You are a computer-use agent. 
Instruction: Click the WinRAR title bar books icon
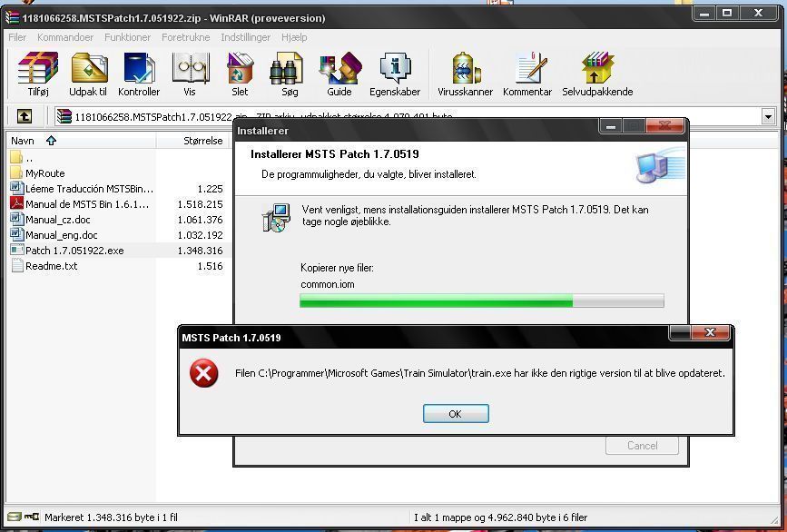click(13, 18)
